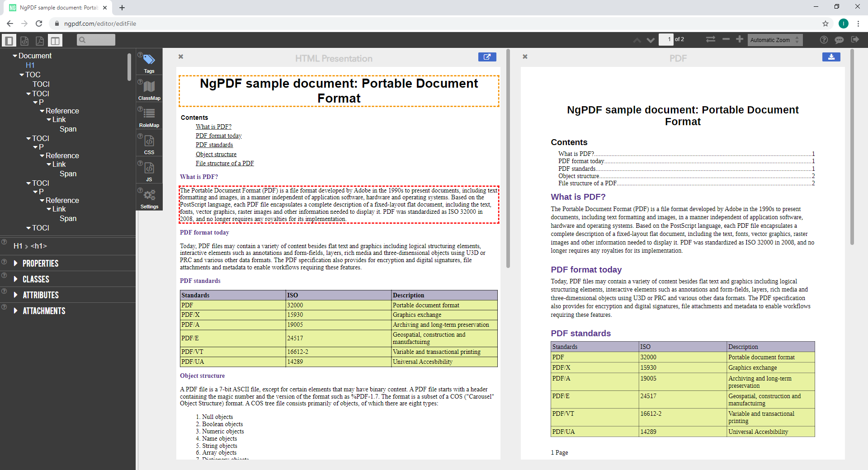
Task: Toggle split view layout mode
Action: [x=55, y=40]
